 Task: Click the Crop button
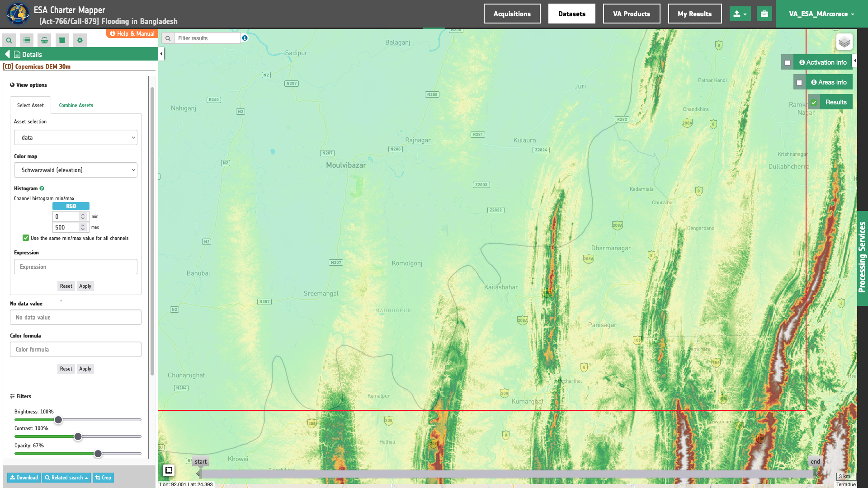(x=104, y=478)
